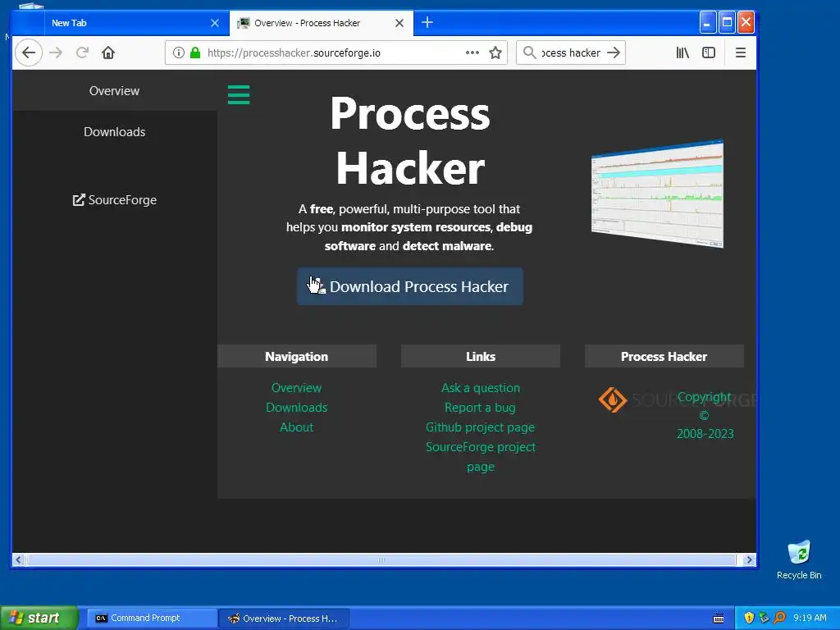
Task: Select the Overview - Process H... taskbar button
Action: pyautogui.click(x=285, y=619)
